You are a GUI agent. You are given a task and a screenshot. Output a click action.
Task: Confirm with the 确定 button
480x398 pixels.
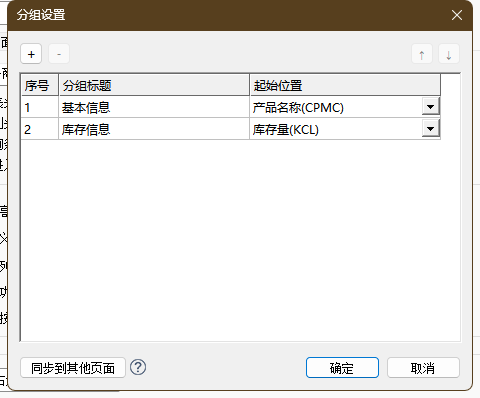(x=342, y=368)
